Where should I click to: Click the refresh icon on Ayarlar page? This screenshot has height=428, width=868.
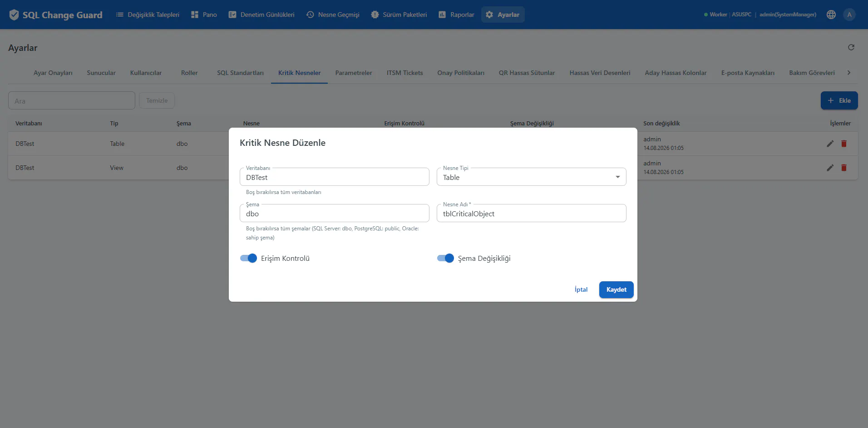pyautogui.click(x=851, y=47)
